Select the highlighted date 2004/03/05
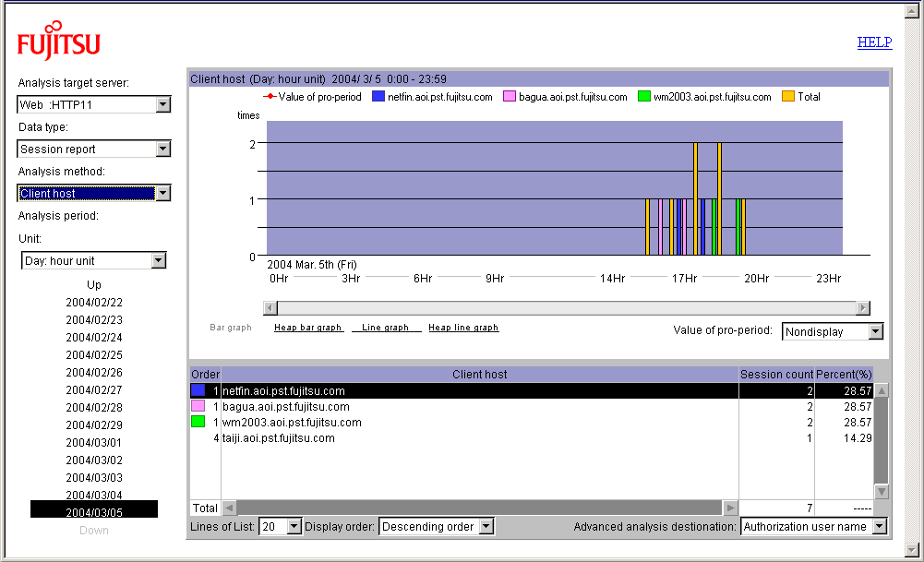924x562 pixels. click(94, 509)
